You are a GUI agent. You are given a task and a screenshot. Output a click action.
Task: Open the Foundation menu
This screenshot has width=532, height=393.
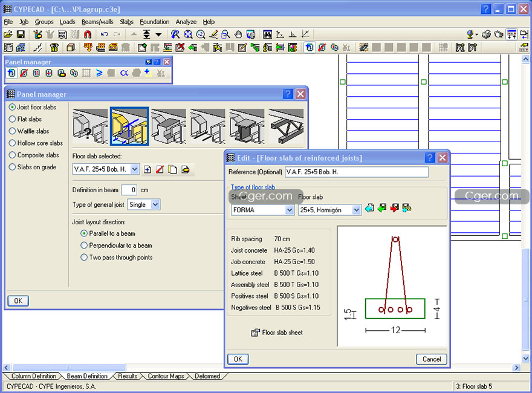click(155, 22)
